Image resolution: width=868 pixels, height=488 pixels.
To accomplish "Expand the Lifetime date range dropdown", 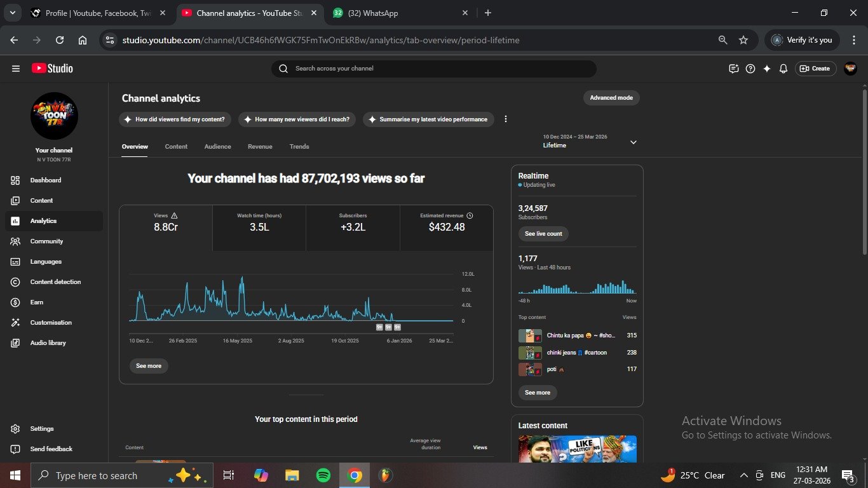I will pos(633,142).
